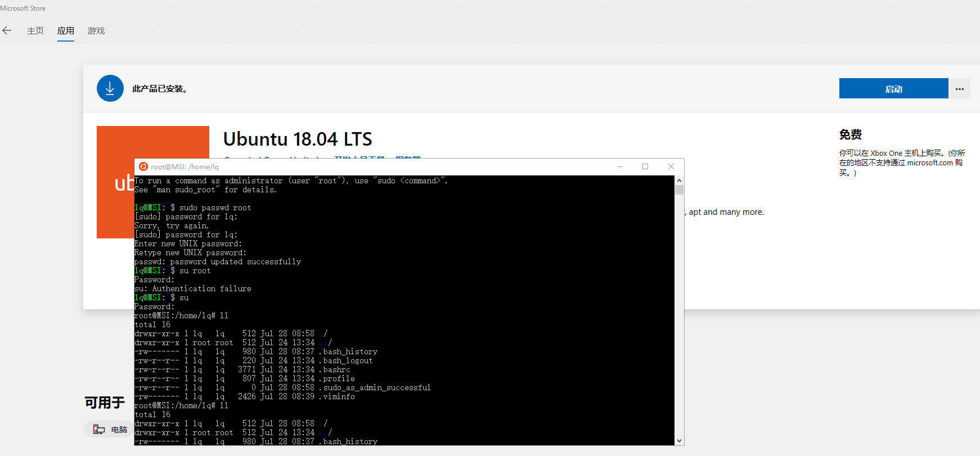Click the .bashrc file entry

coord(335,369)
